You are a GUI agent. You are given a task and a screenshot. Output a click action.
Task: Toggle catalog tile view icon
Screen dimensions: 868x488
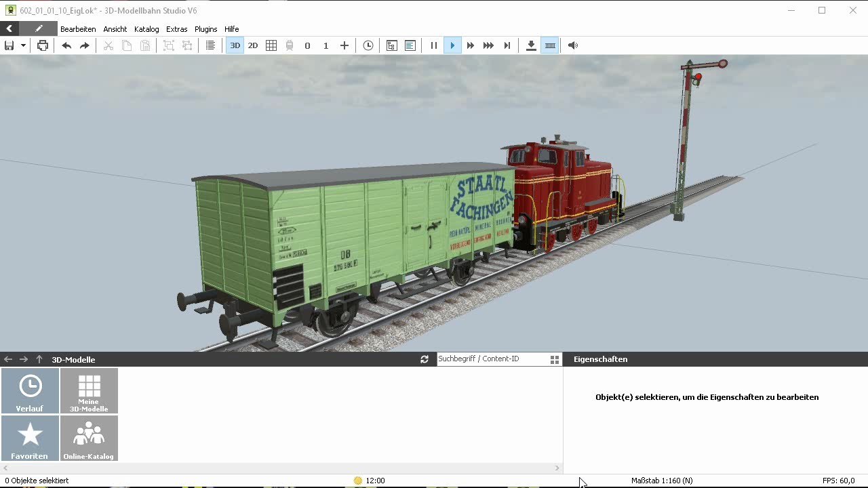point(555,359)
